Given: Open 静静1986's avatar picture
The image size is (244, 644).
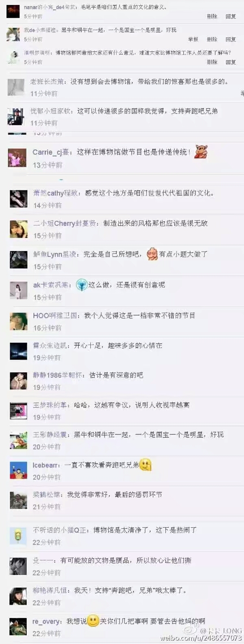Looking at the screenshot, I should click(x=18, y=381).
